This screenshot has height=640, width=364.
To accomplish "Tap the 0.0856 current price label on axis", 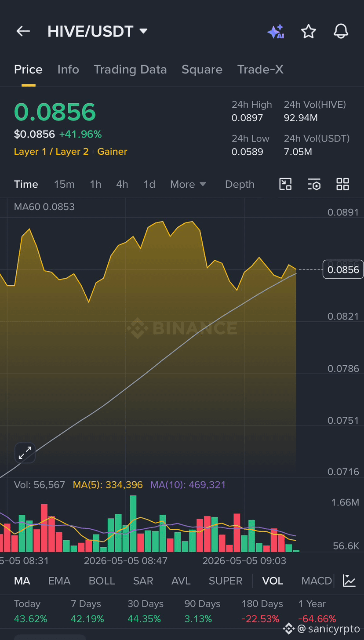I will click(x=344, y=269).
